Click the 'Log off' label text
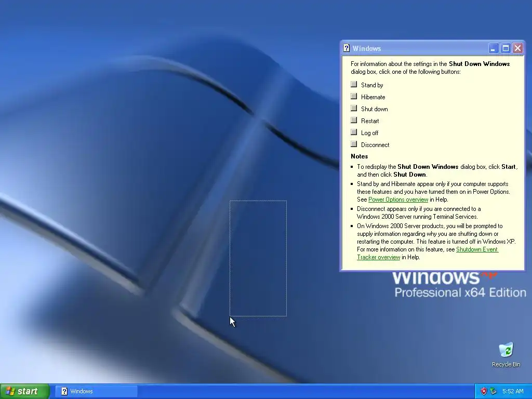This screenshot has width=532, height=399. click(369, 133)
